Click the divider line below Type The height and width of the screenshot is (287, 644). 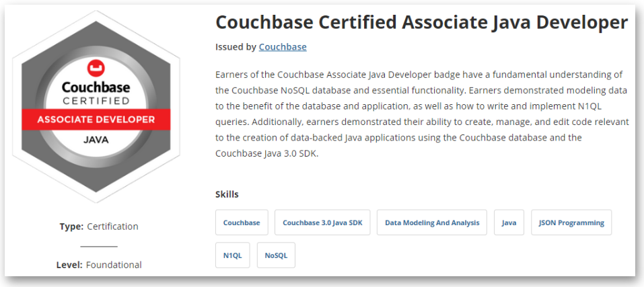click(99, 247)
